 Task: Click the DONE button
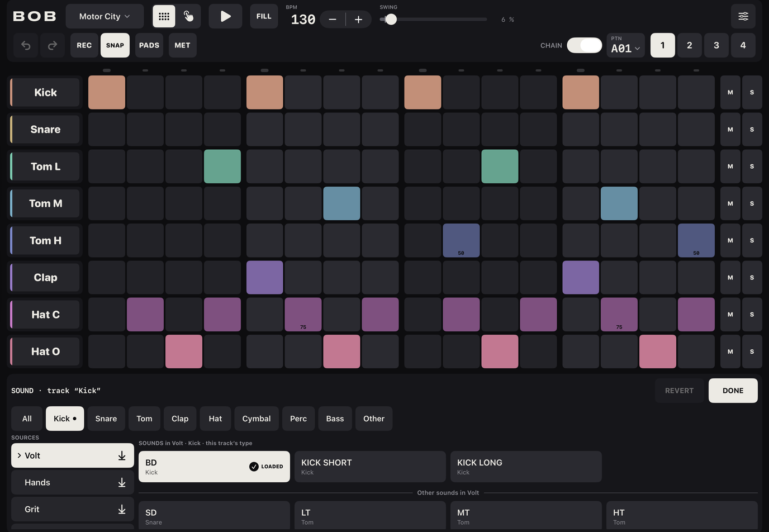(x=733, y=391)
